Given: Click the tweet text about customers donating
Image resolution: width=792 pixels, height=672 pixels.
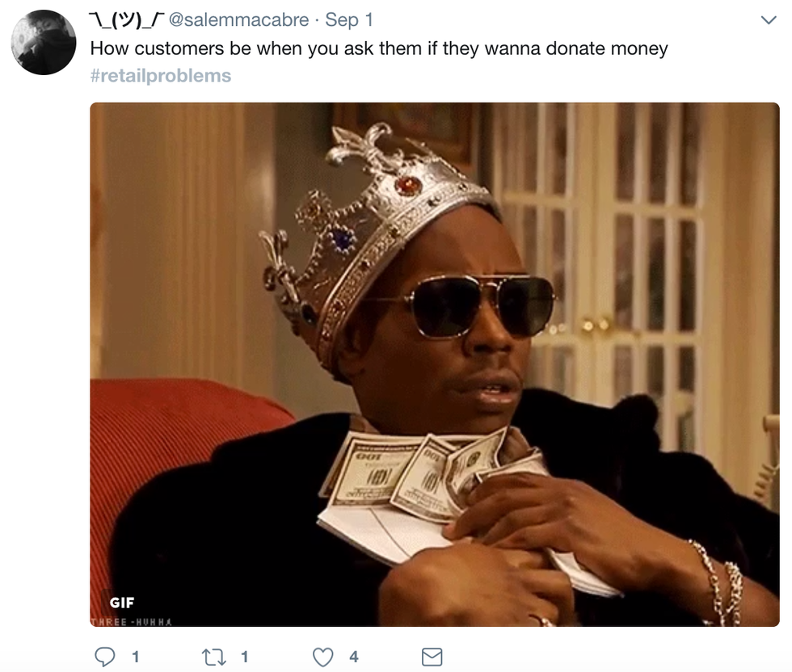Looking at the screenshot, I should [x=379, y=48].
